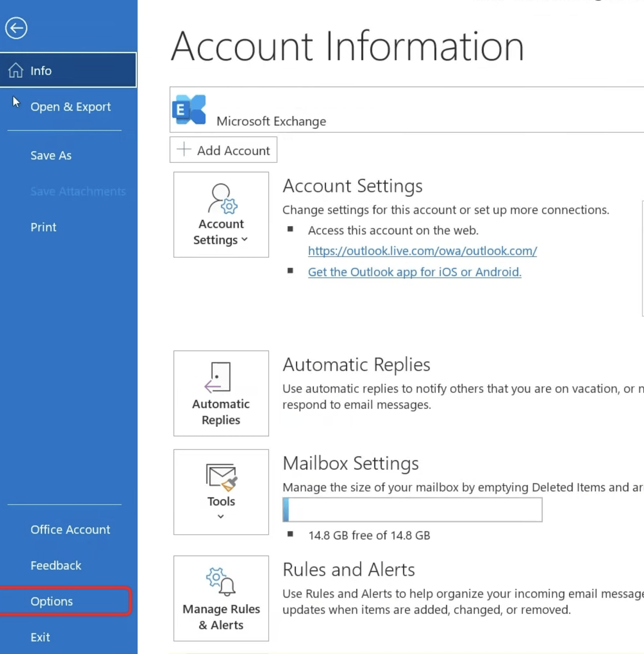Click the back arrow circle icon
The width and height of the screenshot is (644, 654).
pyautogui.click(x=16, y=28)
